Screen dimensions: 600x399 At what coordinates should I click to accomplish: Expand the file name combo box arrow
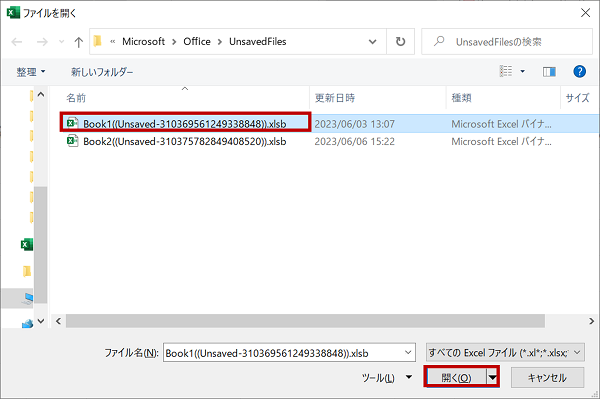click(x=409, y=352)
